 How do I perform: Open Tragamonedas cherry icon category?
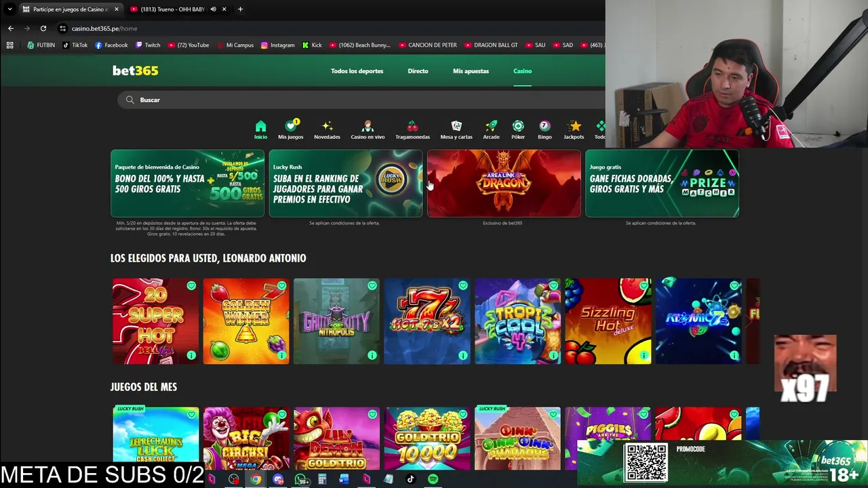(x=412, y=130)
